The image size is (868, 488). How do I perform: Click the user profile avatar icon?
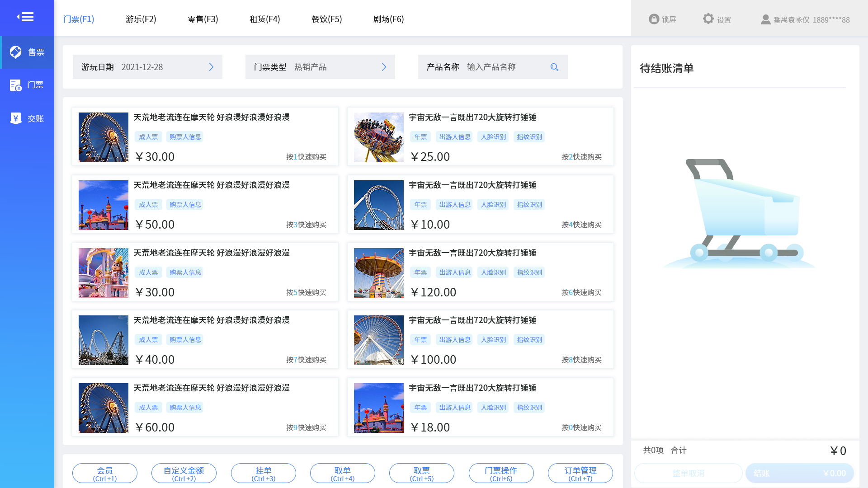(x=765, y=19)
